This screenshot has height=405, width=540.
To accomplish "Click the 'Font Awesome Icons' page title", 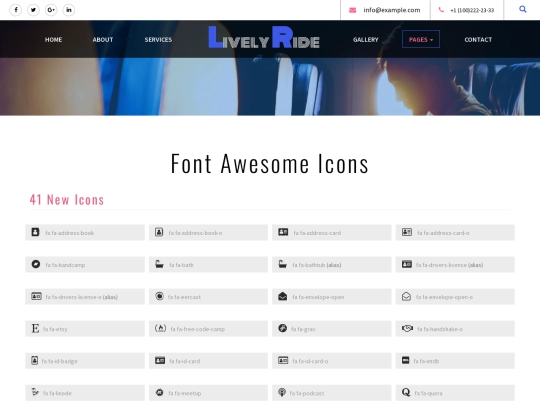I will (x=270, y=164).
